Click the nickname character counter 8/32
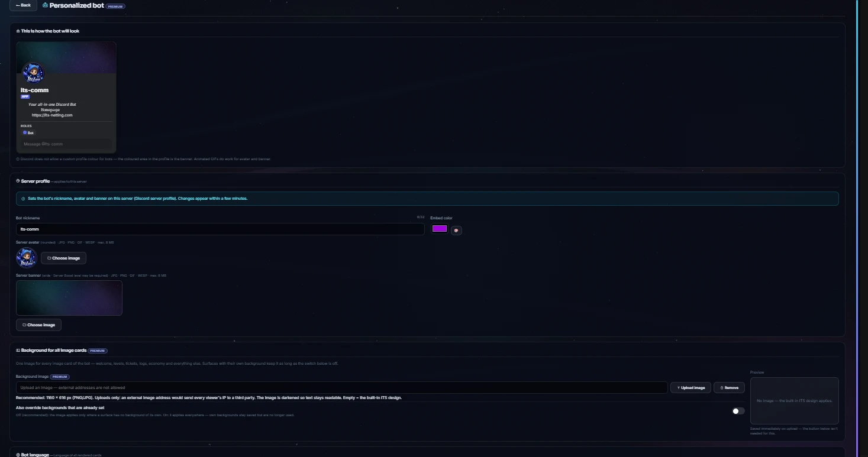868x457 pixels. [421, 217]
